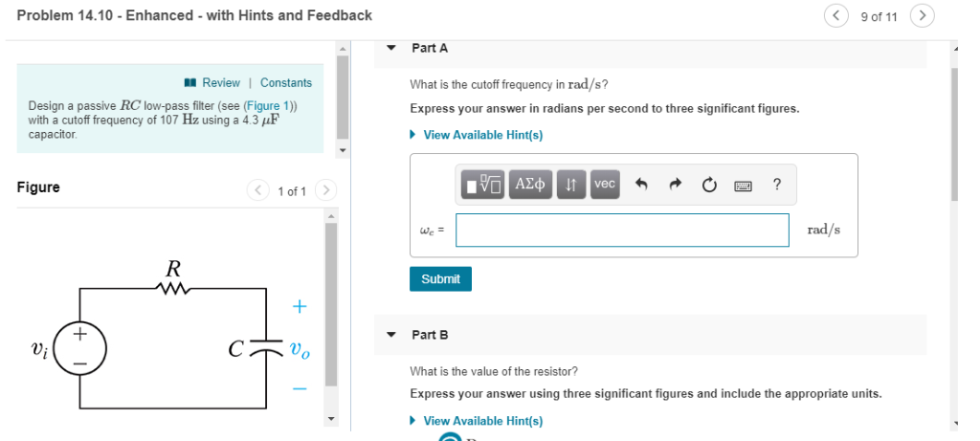
Task: Click the main page scrollbar thumb
Action: (954, 134)
